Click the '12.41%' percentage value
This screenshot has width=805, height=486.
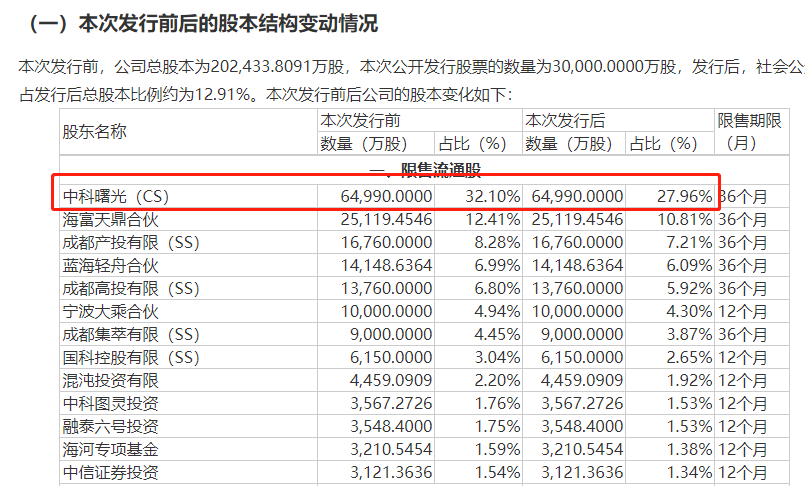[x=492, y=220]
